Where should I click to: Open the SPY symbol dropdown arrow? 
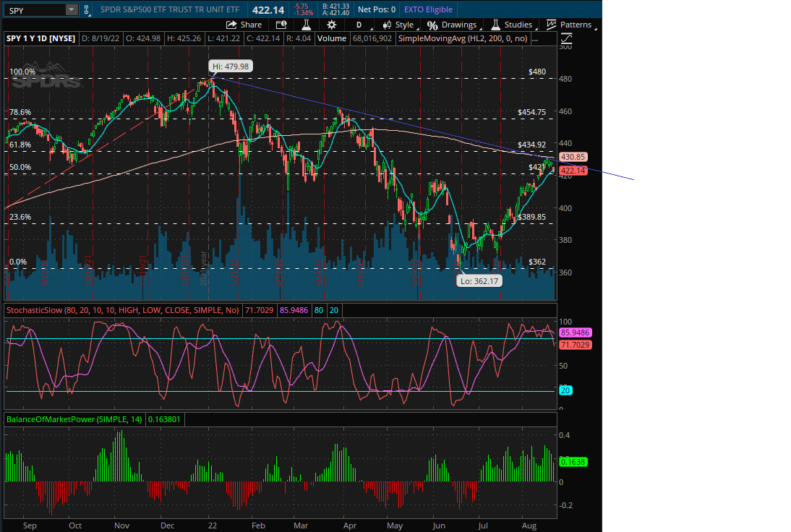[x=72, y=9]
